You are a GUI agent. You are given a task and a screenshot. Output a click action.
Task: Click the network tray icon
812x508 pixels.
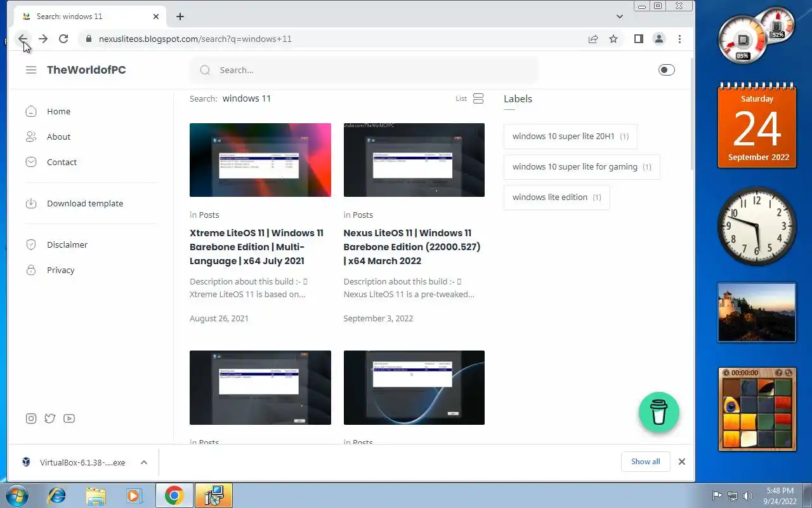(733, 496)
